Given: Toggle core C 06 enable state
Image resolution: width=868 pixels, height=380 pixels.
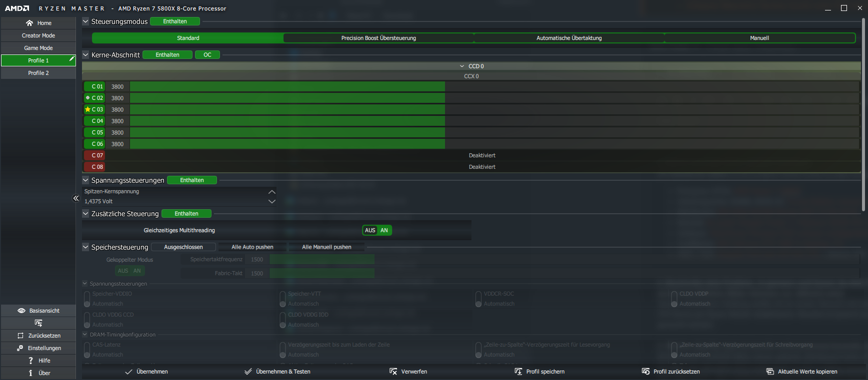Looking at the screenshot, I should pos(94,144).
